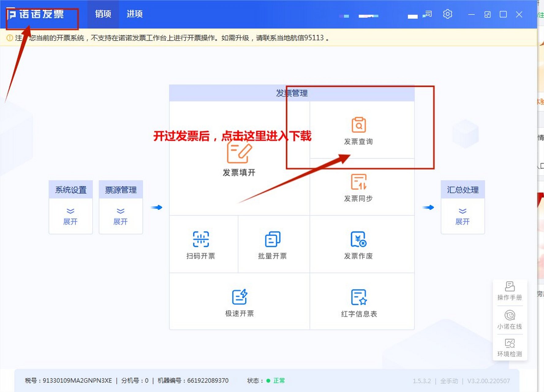The width and height of the screenshot is (544, 392).
Task: Expand 票源管理 panel
Action: 121,216
